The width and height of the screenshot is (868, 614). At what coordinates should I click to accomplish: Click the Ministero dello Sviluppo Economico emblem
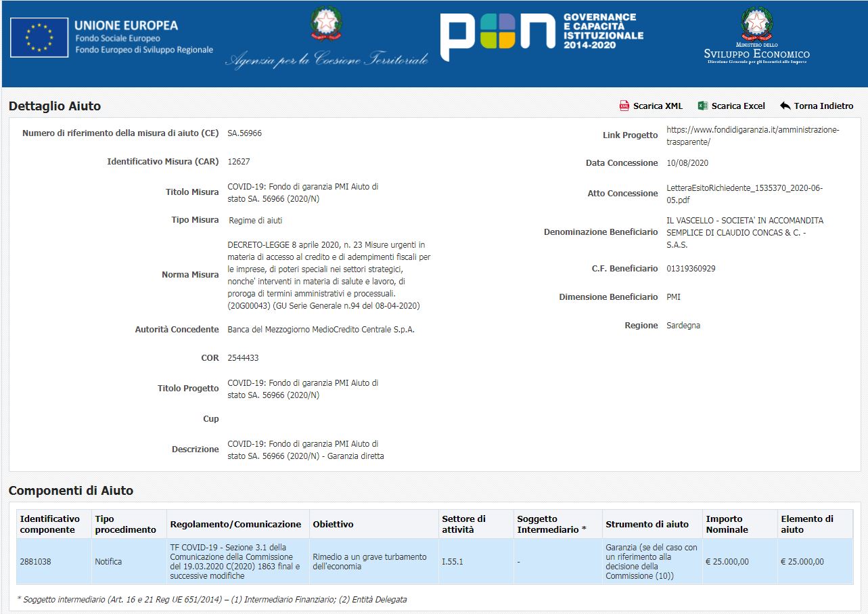[x=756, y=36]
